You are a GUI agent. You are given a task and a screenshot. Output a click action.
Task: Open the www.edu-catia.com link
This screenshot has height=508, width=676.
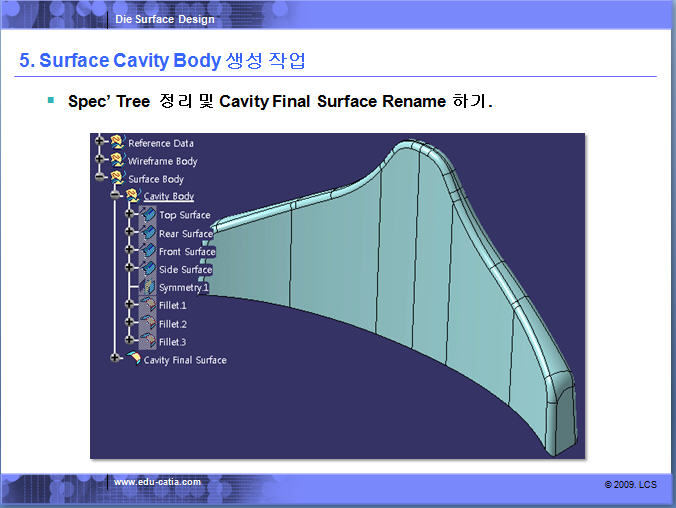(157, 482)
